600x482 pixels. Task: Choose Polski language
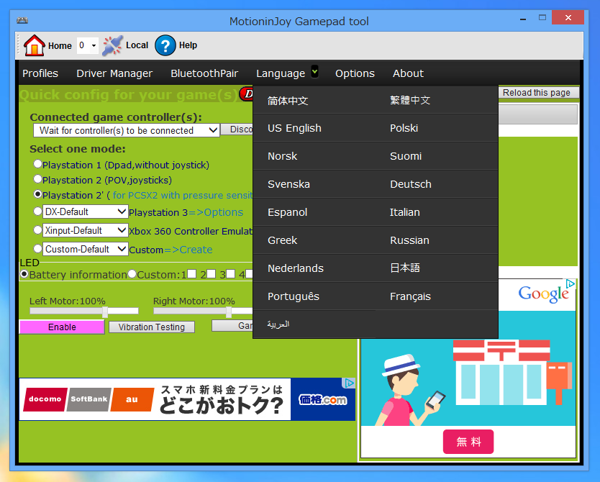pos(404,128)
